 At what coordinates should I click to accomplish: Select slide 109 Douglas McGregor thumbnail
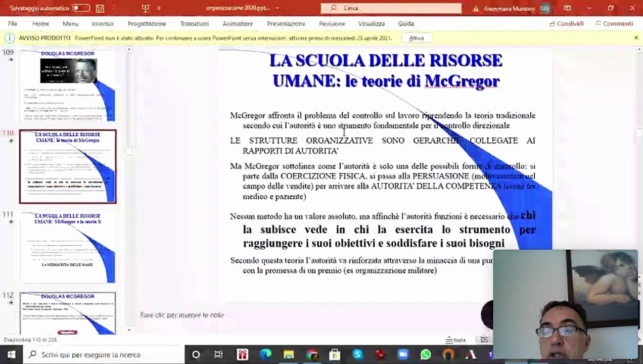tap(68, 85)
